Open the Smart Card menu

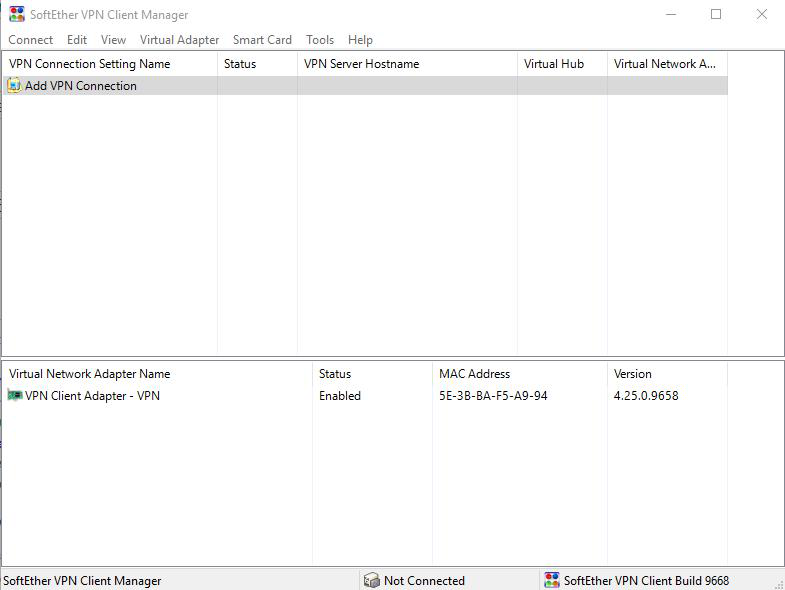[x=262, y=40]
